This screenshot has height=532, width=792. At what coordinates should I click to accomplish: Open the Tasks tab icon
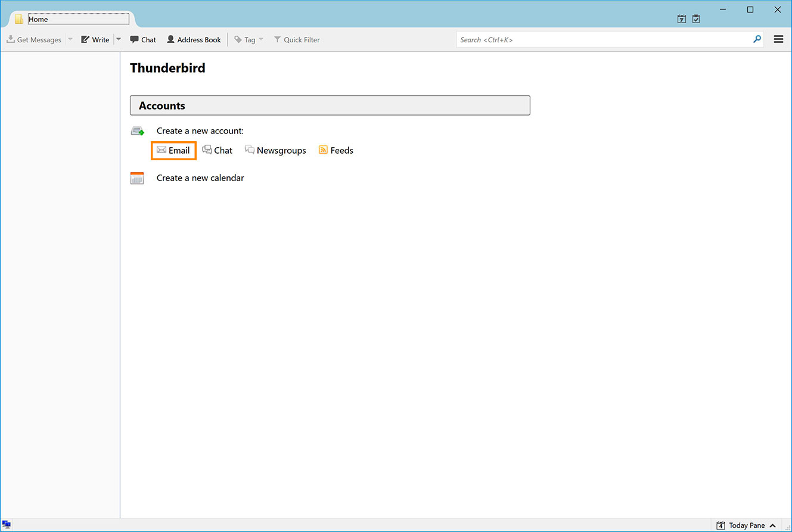coord(696,19)
